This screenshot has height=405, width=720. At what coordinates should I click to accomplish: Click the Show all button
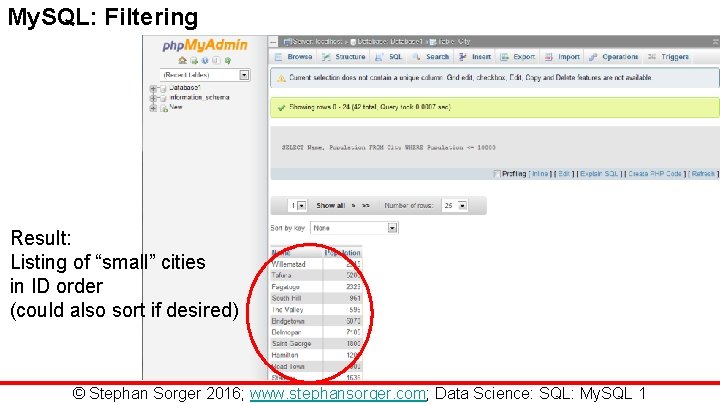[331, 206]
